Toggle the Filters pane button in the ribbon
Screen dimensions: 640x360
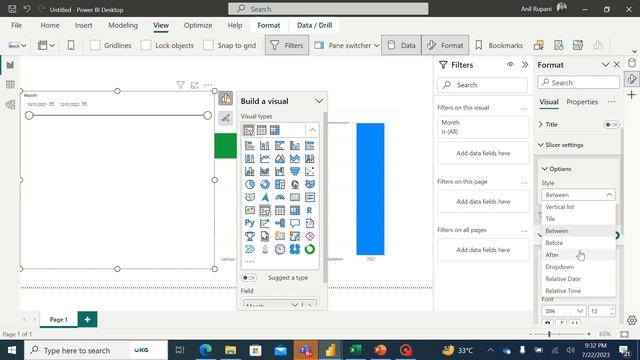287,45
